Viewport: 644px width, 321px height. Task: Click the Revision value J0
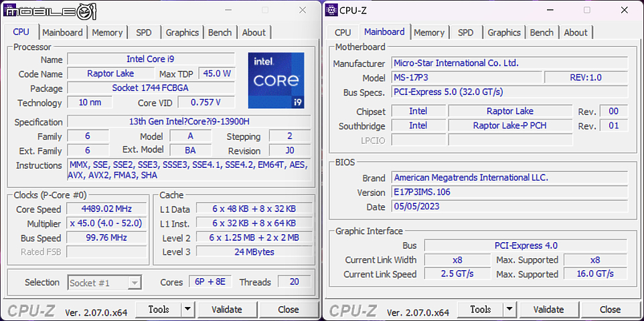(x=290, y=150)
